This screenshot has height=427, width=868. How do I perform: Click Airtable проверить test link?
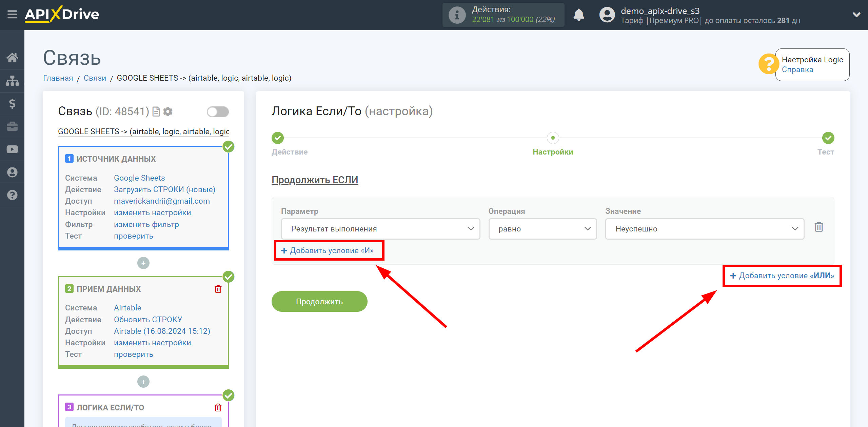pyautogui.click(x=133, y=354)
